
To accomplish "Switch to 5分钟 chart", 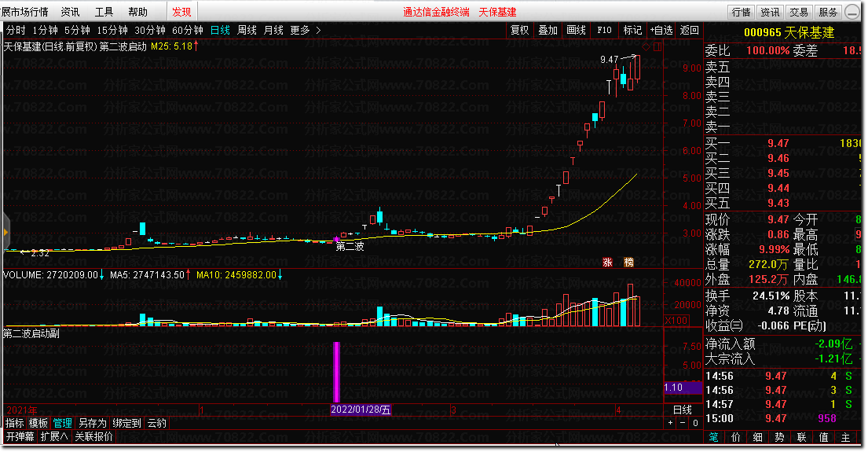I will click(77, 30).
